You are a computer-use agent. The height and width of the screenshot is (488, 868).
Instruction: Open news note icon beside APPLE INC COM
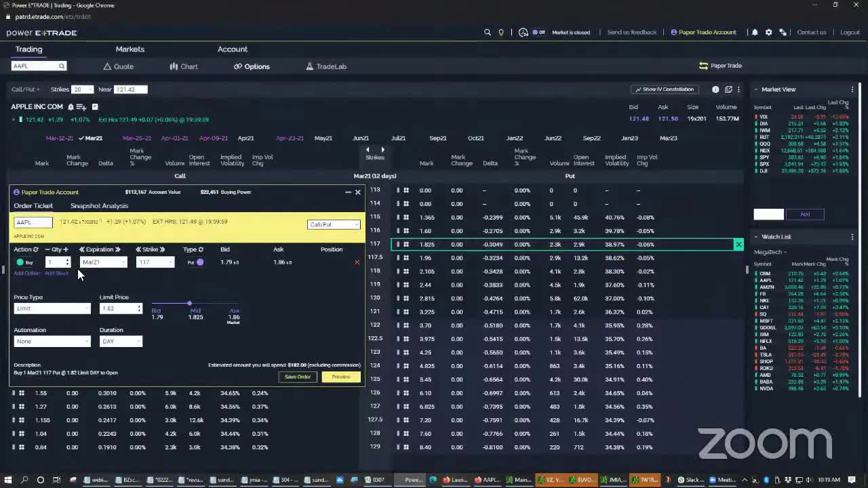point(95,107)
